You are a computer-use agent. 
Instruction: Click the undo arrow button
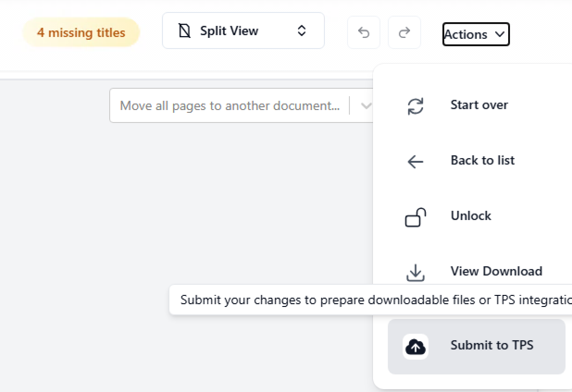364,32
